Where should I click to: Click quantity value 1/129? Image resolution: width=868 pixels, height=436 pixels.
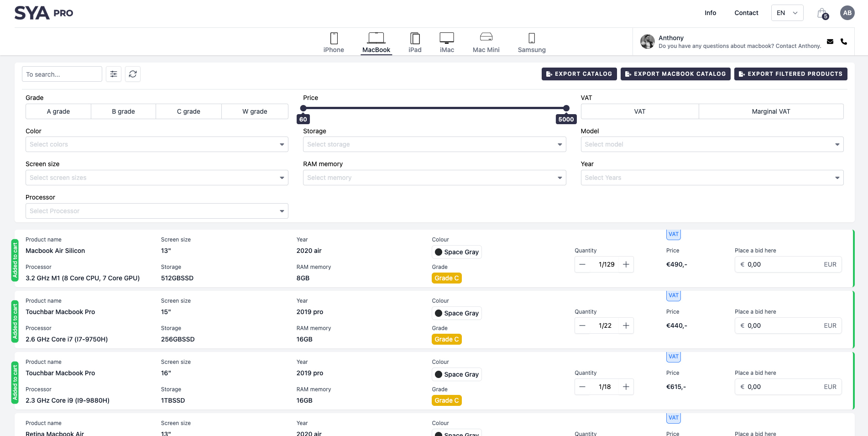(x=607, y=264)
